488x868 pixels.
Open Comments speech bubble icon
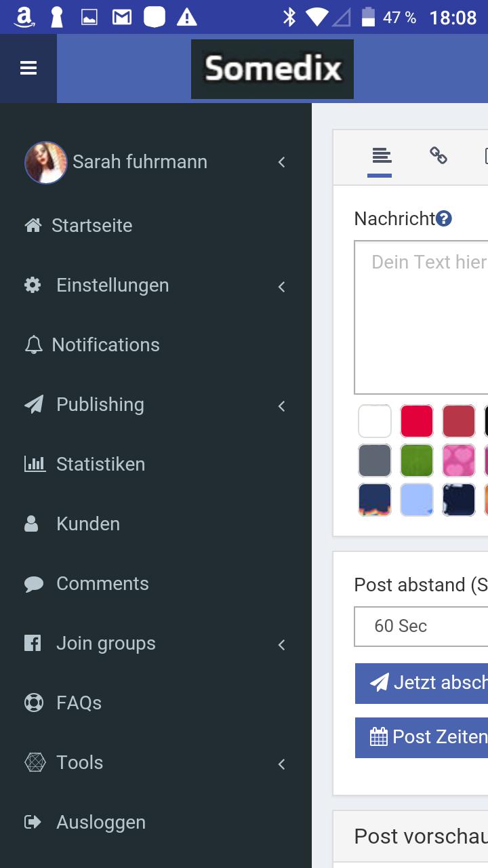pyautogui.click(x=33, y=584)
